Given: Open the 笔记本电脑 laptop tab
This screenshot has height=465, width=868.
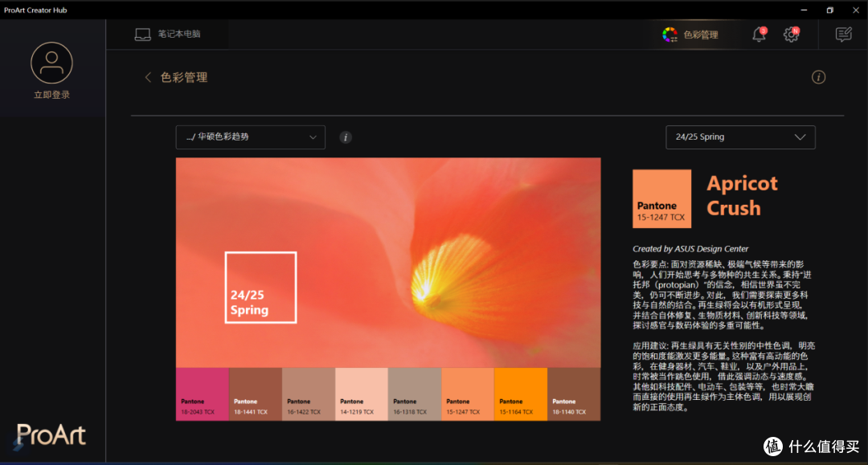Looking at the screenshot, I should click(168, 35).
